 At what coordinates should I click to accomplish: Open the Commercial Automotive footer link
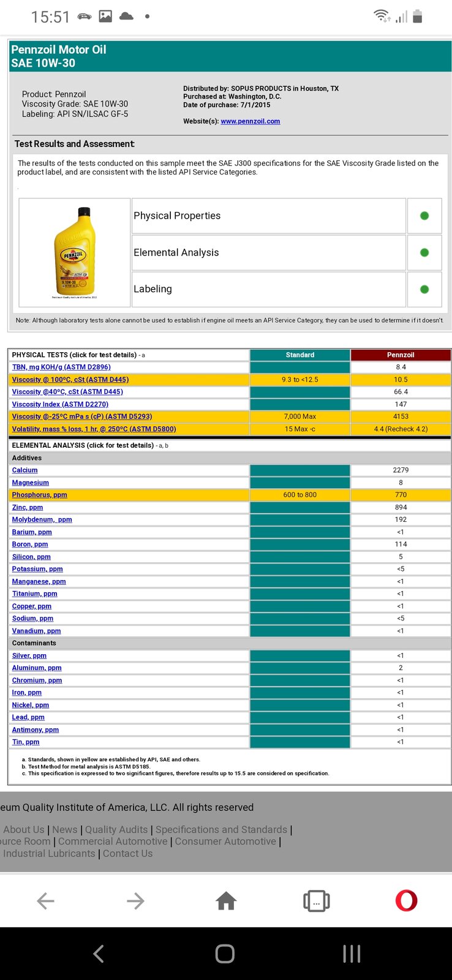click(113, 842)
